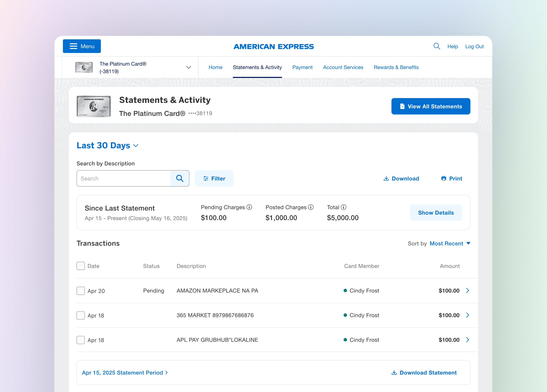Viewport: 547px width, 392px height.
Task: Click the APL PAY GRUBHUB*LOKALINE description
Action: tap(217, 340)
